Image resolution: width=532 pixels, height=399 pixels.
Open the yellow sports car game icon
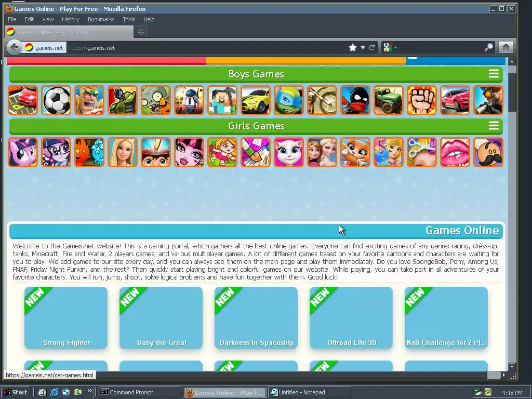[x=256, y=100]
